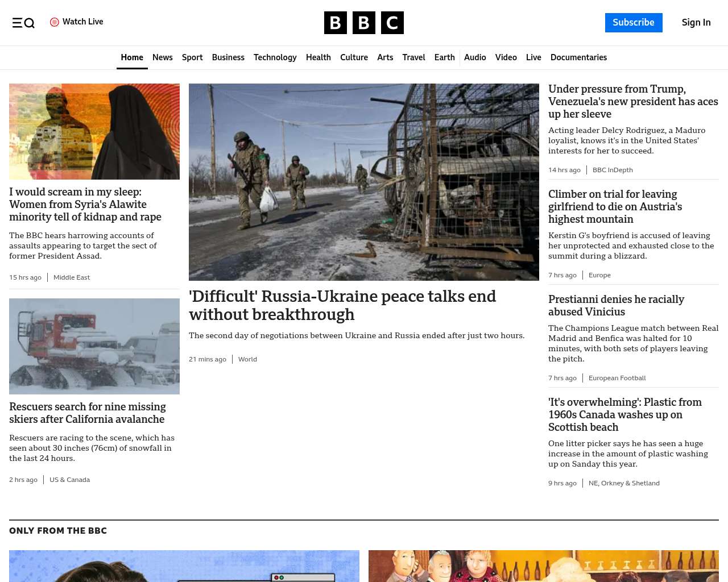This screenshot has height=582, width=728.
Task: Open the Syria Alawite women article image
Action: pos(94,131)
